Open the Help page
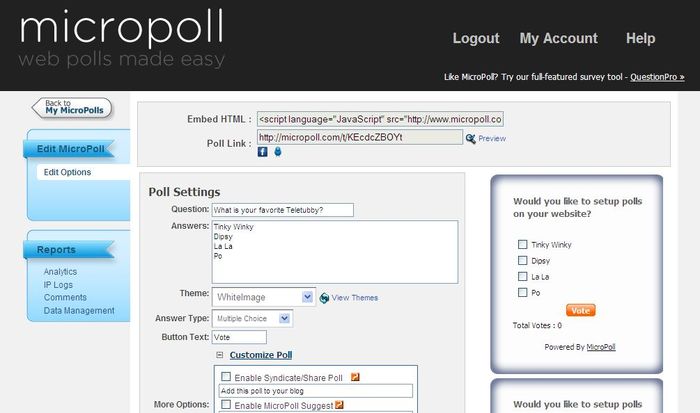700x413 pixels. pos(640,38)
